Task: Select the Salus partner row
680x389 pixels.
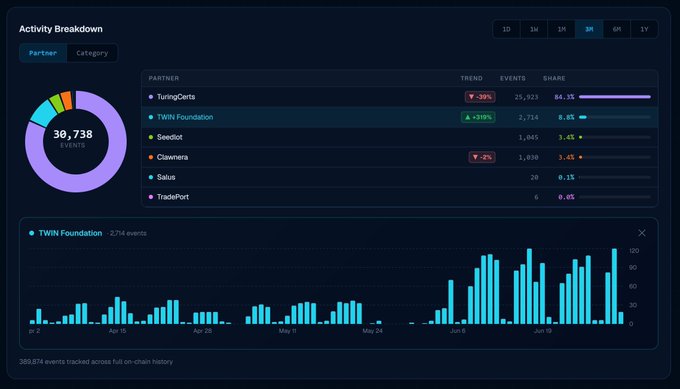Action: (399, 177)
